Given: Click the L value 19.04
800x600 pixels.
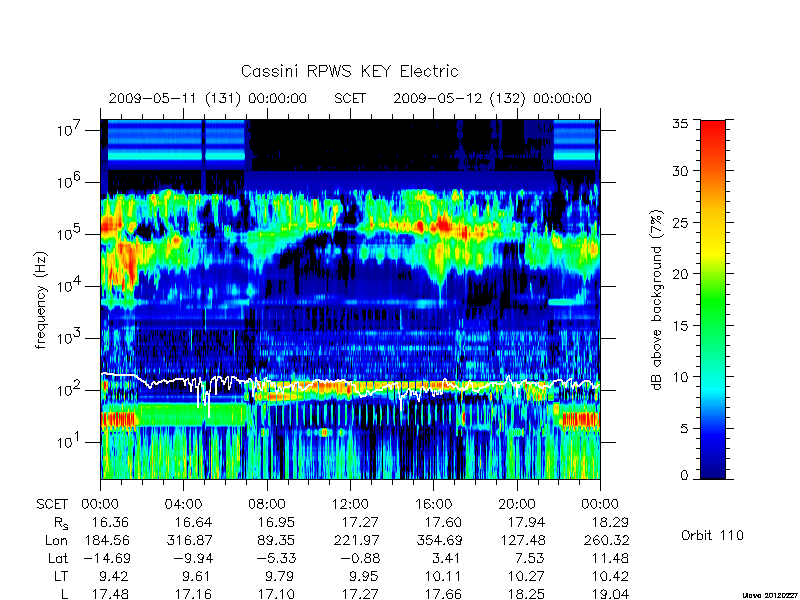Looking at the screenshot, I should coord(610,594).
